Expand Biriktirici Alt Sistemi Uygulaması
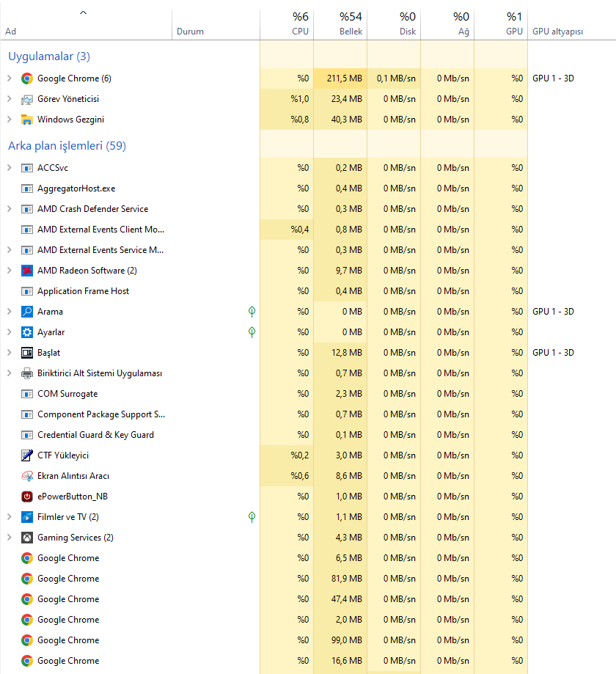This screenshot has width=616, height=674. pos(9,373)
